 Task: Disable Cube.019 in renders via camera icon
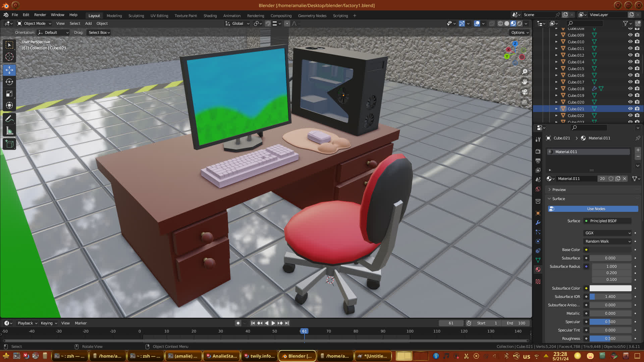(637, 95)
